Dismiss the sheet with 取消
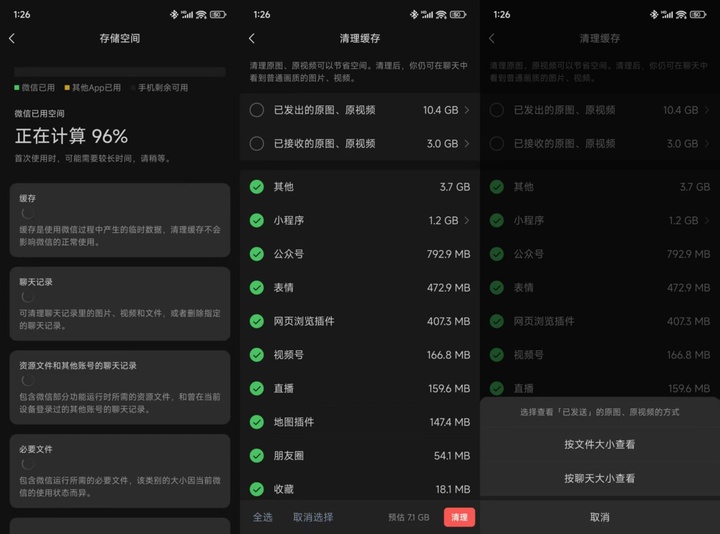This screenshot has height=534, width=720. tap(600, 517)
